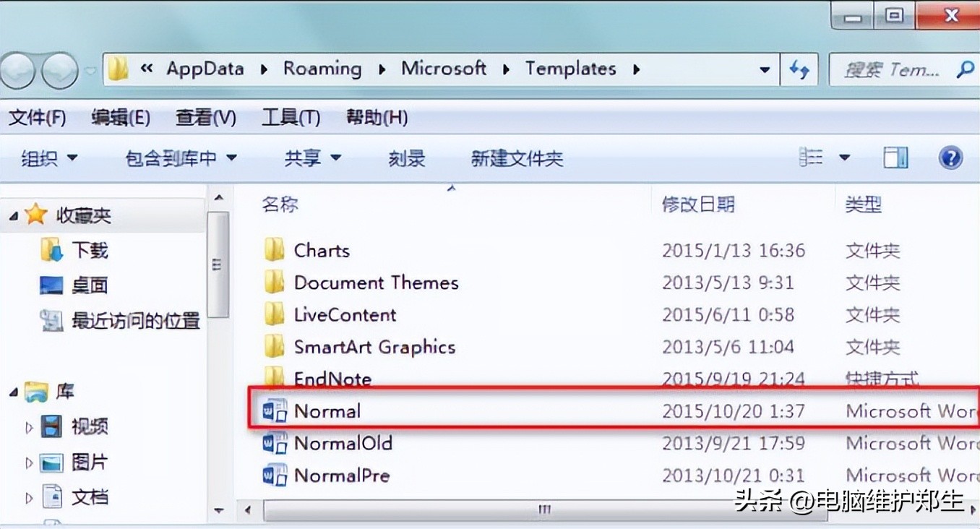Sort by the 修改日期 column header

tap(698, 205)
